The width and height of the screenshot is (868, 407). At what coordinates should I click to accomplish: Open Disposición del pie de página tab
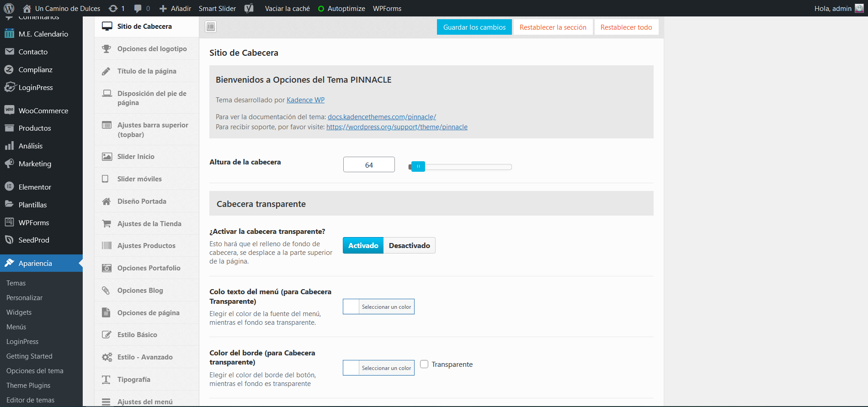coord(147,98)
